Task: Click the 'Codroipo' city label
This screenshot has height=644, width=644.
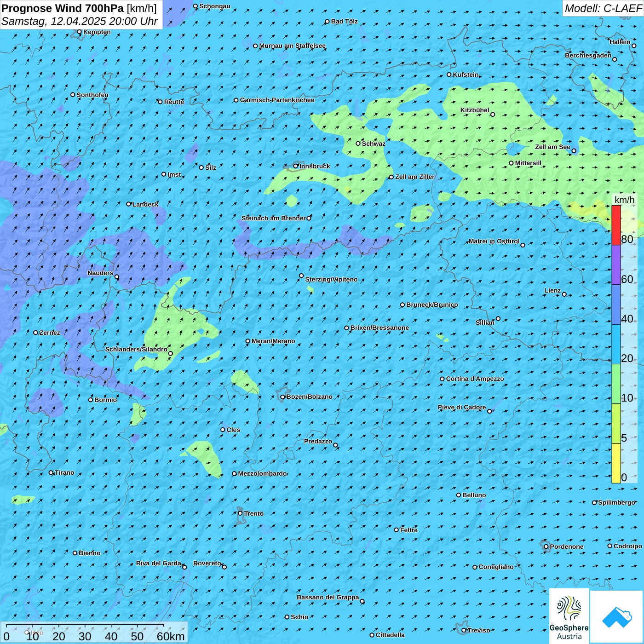Action: coord(628,546)
